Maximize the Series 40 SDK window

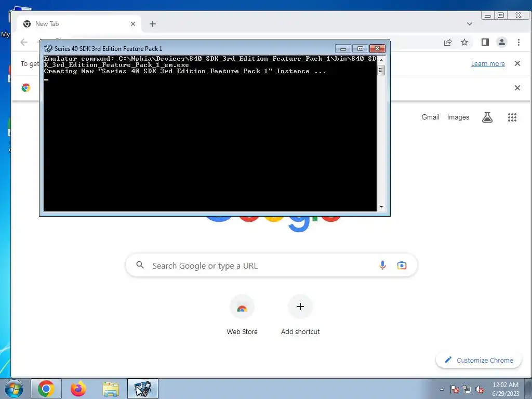[360, 48]
